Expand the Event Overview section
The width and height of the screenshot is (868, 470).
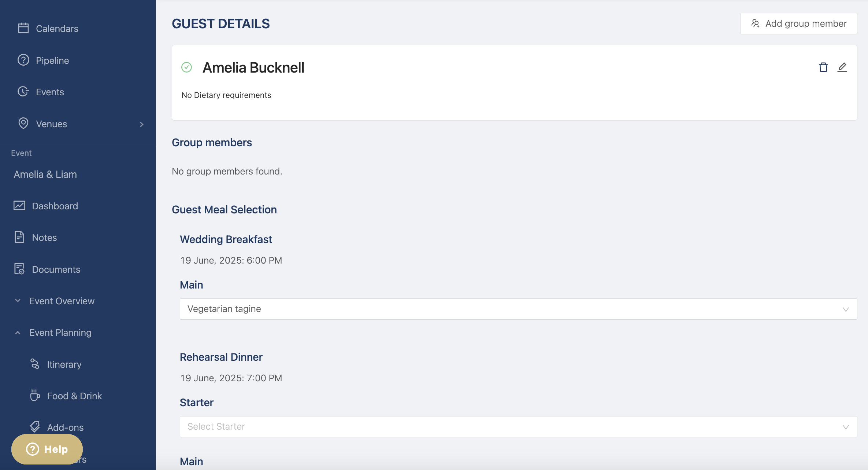point(62,301)
